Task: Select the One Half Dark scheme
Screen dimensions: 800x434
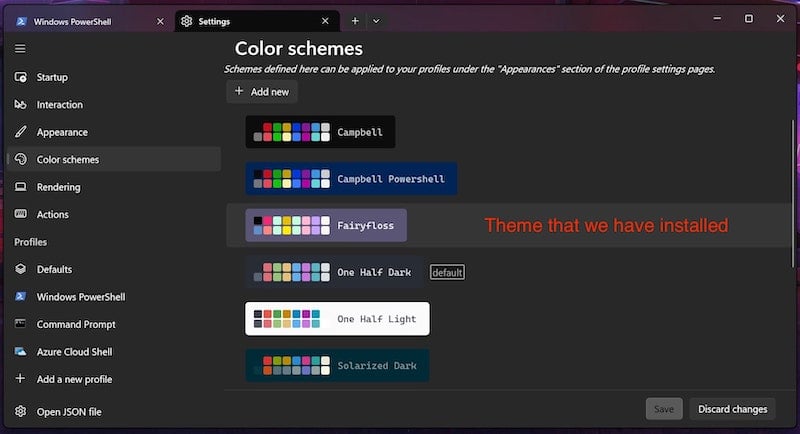Action: 334,272
